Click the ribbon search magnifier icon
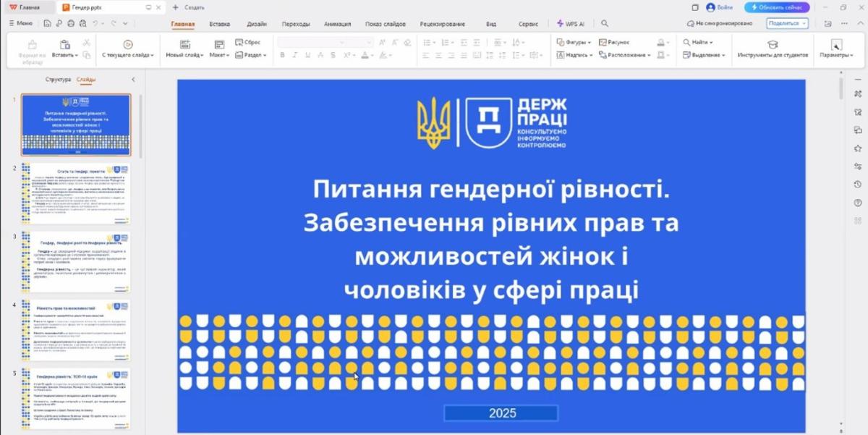The height and width of the screenshot is (435, 868). pos(605,24)
